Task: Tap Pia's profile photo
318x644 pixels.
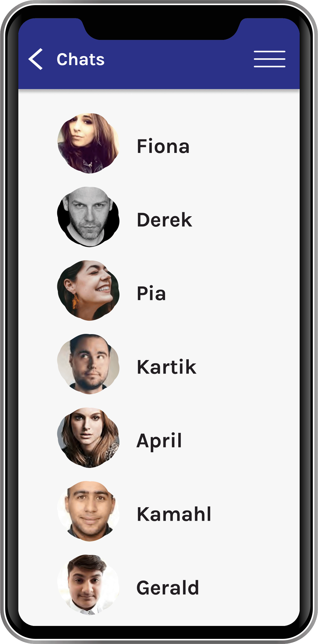Action: pyautogui.click(x=88, y=290)
